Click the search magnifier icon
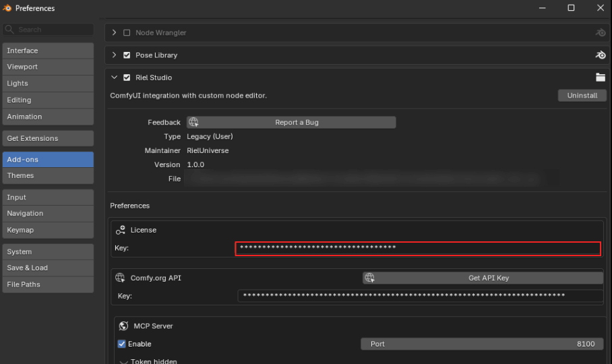612x364 pixels. (x=9, y=29)
